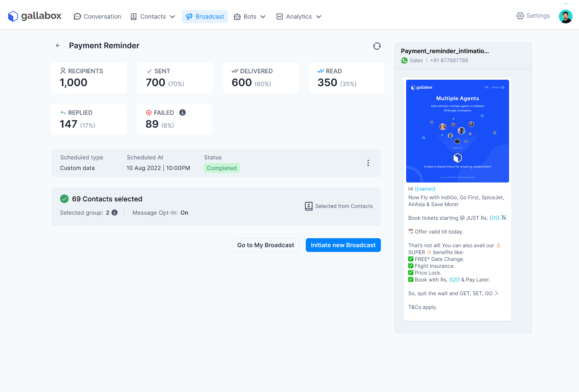The width and height of the screenshot is (579, 392).
Task: Click Go to My Broadcast button
Action: pos(265,245)
